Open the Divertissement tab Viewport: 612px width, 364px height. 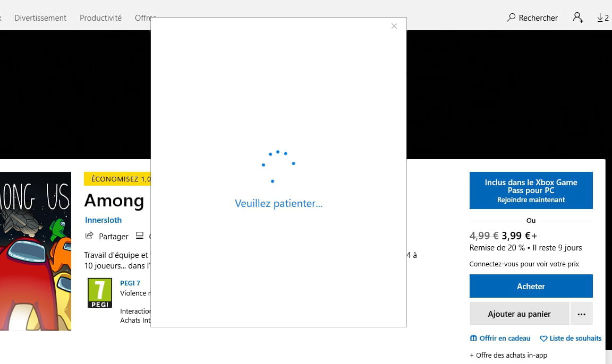coord(40,18)
